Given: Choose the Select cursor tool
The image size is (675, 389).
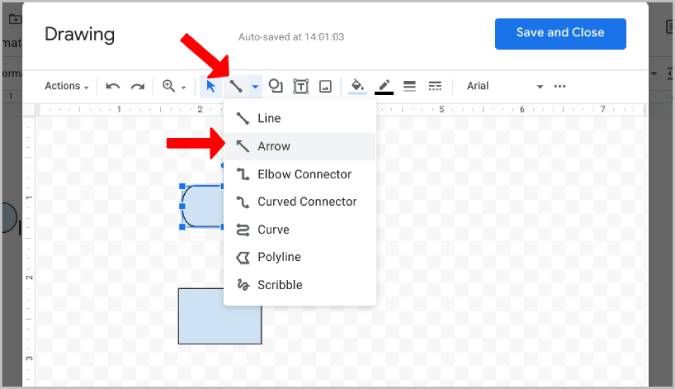Looking at the screenshot, I should tap(211, 86).
